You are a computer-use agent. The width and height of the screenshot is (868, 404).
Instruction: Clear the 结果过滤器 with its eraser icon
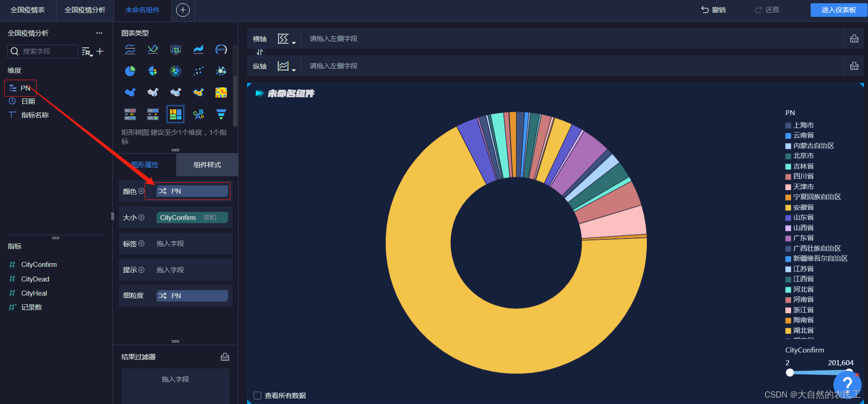pos(225,357)
